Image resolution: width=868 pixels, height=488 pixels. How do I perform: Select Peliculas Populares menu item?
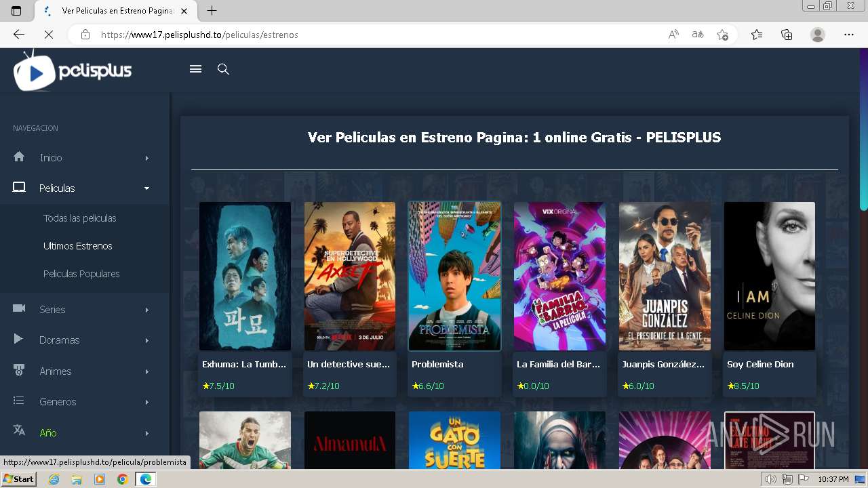pyautogui.click(x=81, y=274)
